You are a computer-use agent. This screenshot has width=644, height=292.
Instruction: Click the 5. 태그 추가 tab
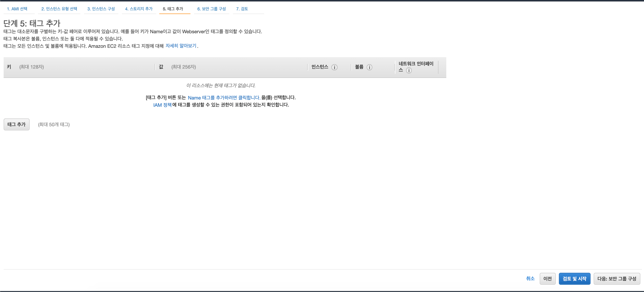[173, 9]
